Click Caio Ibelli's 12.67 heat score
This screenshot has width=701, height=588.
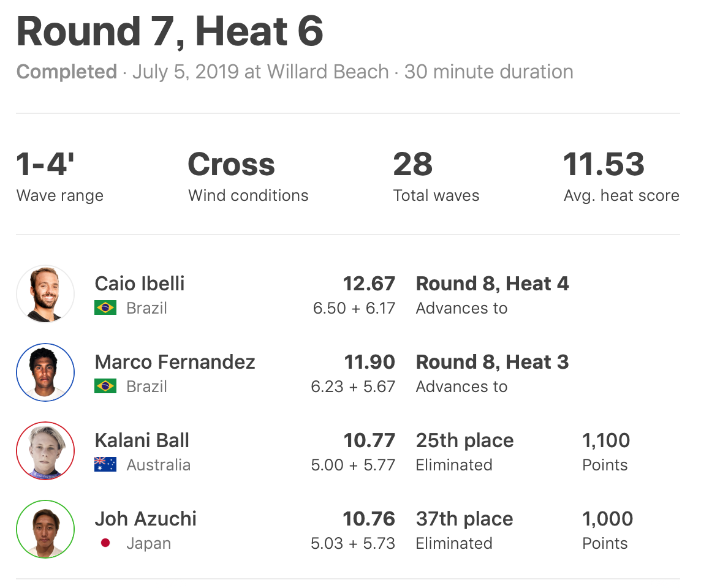pos(369,284)
